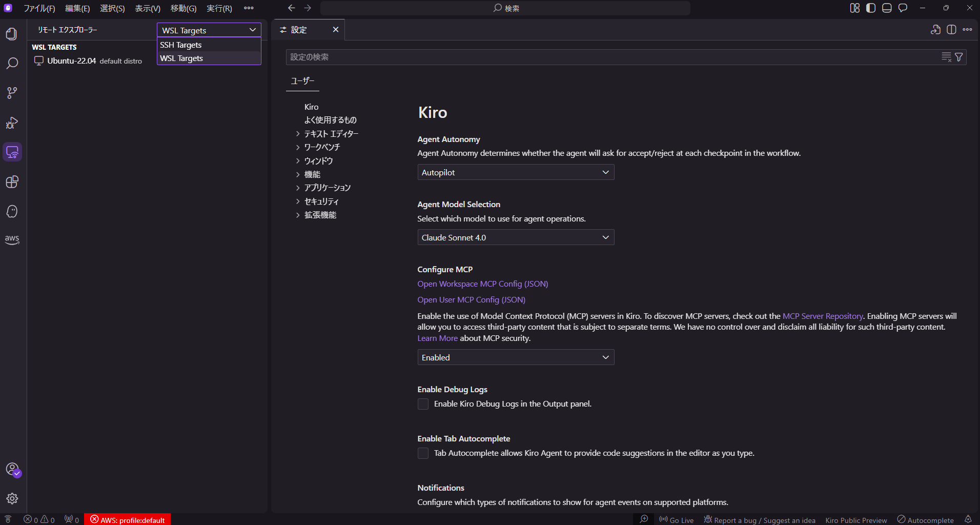Click Report a bug / Suggest an idea
Viewport: 980px width, 525px height.
[760, 519]
